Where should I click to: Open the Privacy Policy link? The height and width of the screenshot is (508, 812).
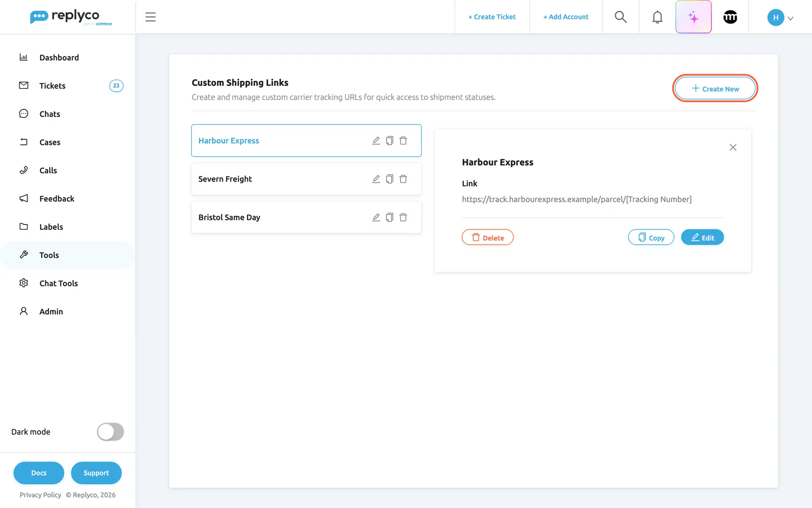tap(40, 495)
